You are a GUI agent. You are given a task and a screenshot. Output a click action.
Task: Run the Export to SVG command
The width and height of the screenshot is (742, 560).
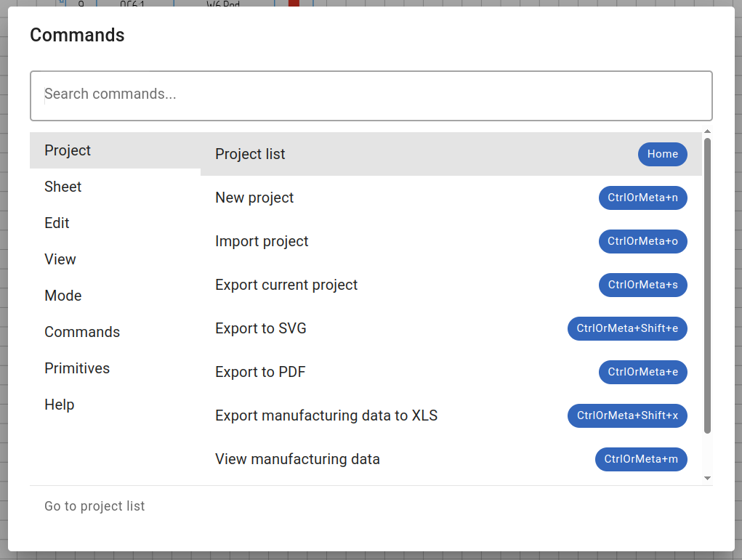(261, 328)
